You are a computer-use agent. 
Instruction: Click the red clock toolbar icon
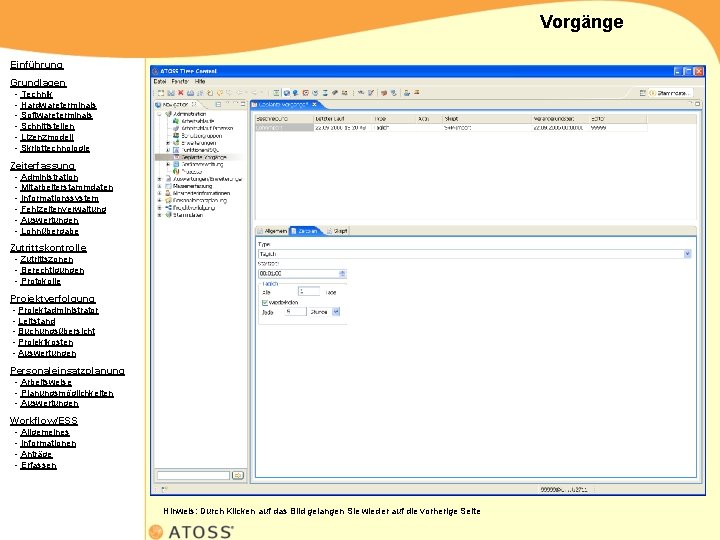(x=305, y=93)
